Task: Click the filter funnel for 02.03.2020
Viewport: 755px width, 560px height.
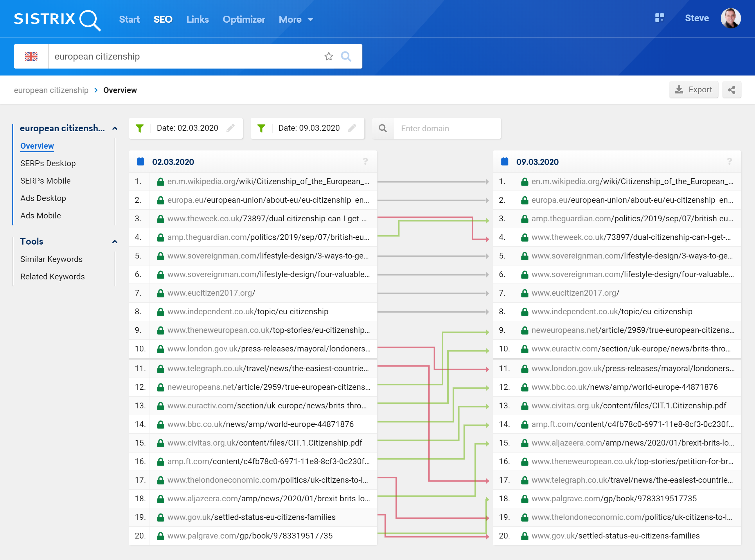Action: 140,128
